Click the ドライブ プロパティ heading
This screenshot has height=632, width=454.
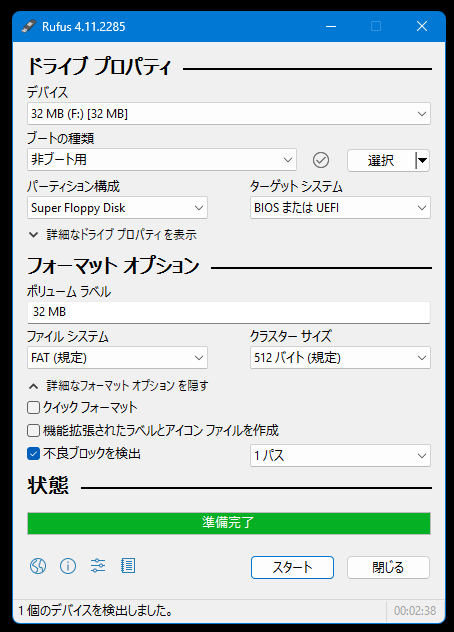99,66
